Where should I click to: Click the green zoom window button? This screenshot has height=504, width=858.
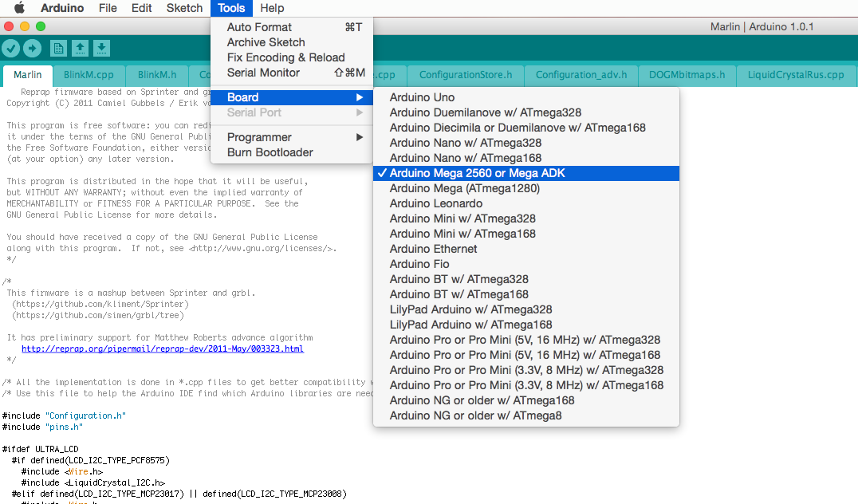pyautogui.click(x=41, y=26)
